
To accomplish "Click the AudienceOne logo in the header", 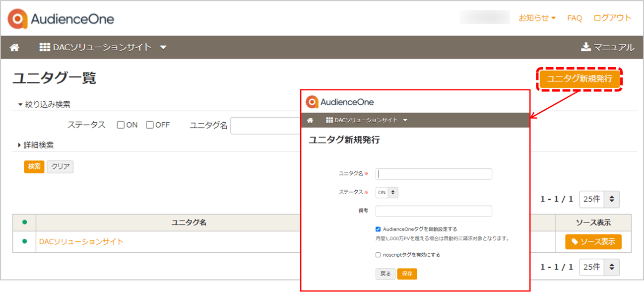I will 60,18.
